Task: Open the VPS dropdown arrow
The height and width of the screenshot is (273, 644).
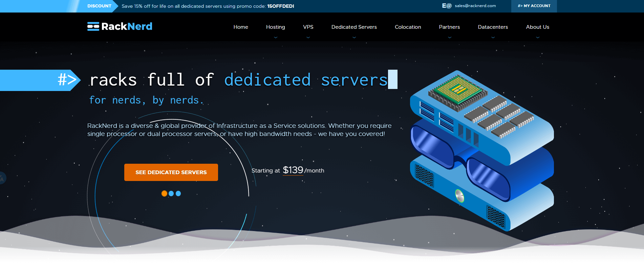Action: (x=308, y=38)
